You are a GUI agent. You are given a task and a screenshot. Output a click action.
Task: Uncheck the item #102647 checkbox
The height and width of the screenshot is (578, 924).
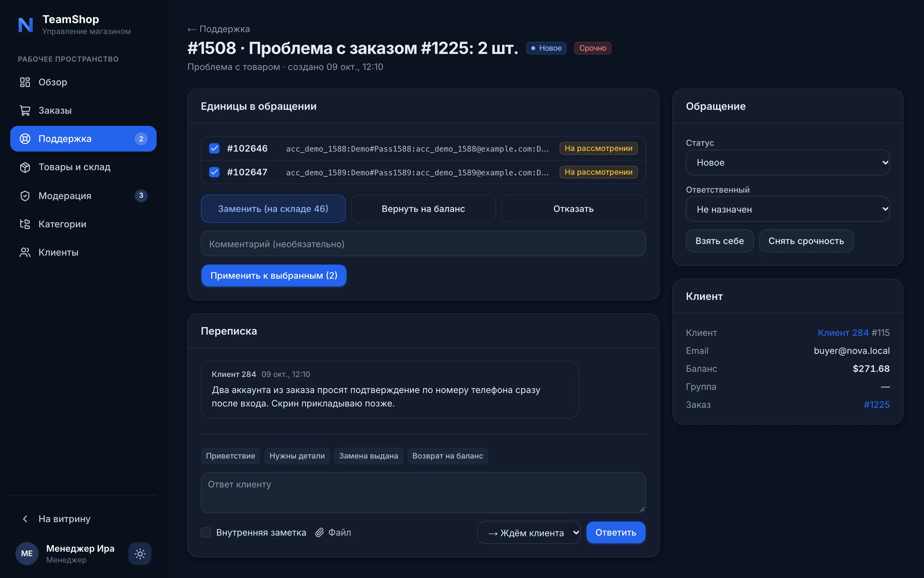tap(214, 172)
